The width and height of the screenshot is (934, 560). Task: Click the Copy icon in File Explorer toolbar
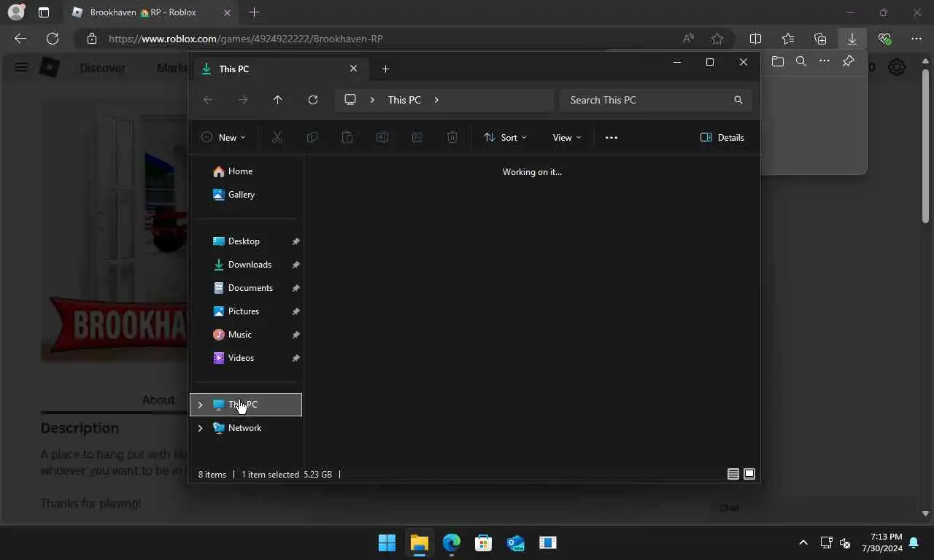[312, 137]
